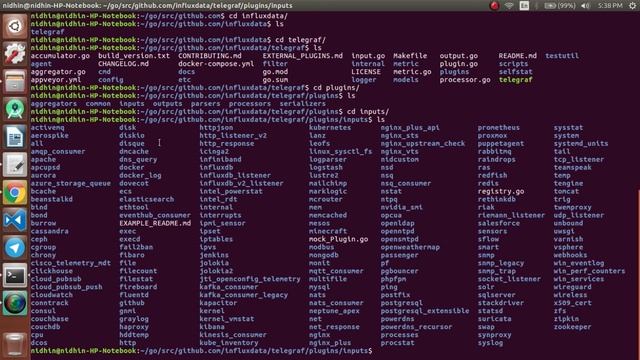Image resolution: width=640 pixels, height=360 pixels.
Task: Click 'cloud_pubsub_push' in the listing
Action: click(67, 287)
